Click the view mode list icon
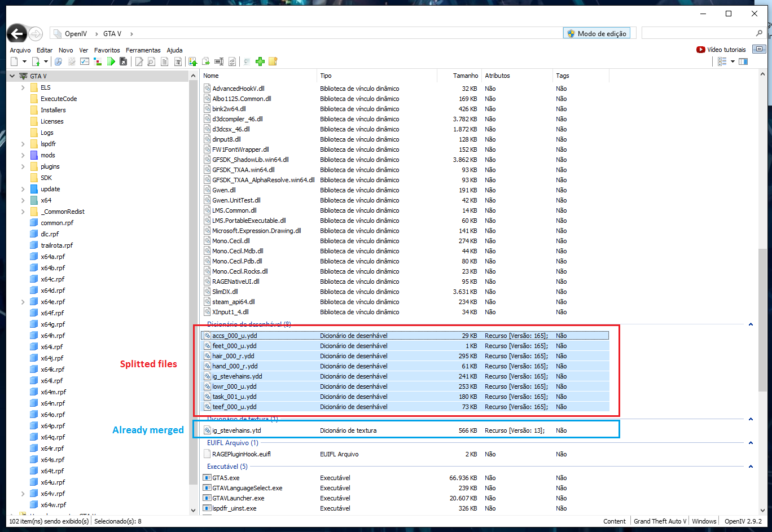This screenshot has height=532, width=772. (x=722, y=61)
